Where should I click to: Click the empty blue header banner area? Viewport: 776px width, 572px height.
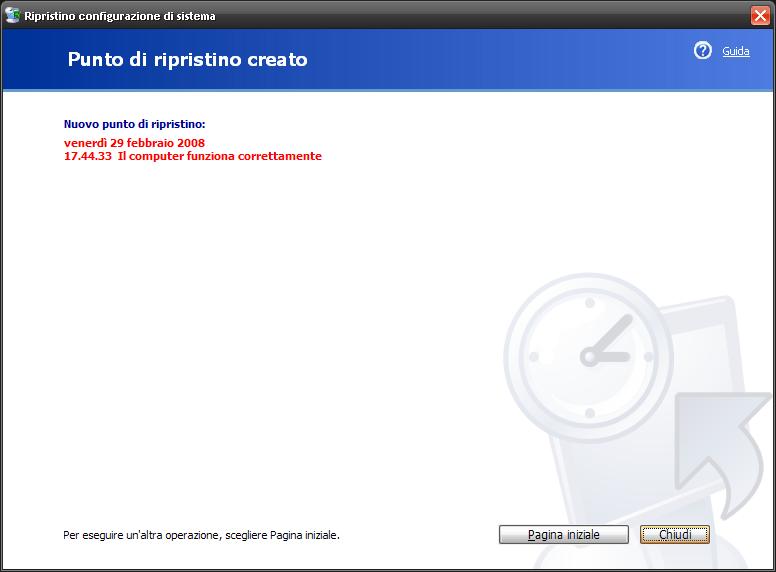495,60
